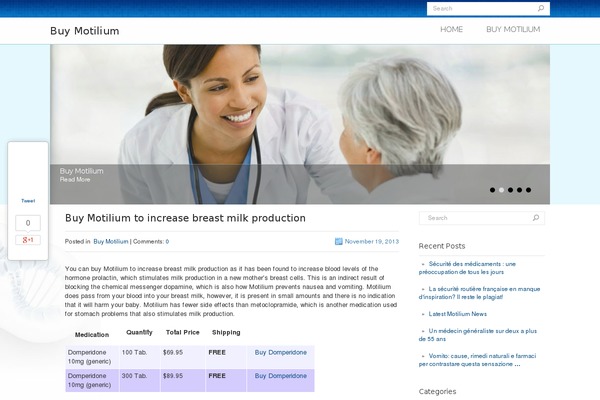Click the Total Price column header
The width and height of the screenshot is (600, 400).
pos(183,332)
